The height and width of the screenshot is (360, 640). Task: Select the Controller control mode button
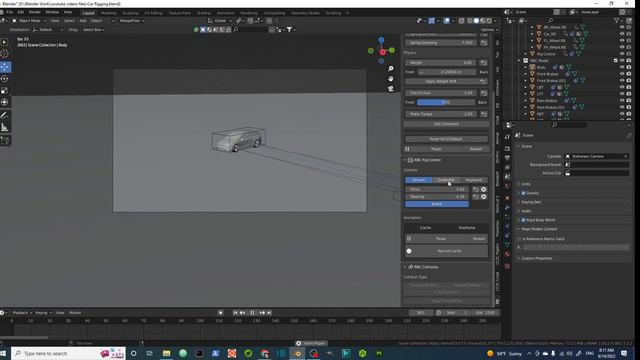(446, 180)
